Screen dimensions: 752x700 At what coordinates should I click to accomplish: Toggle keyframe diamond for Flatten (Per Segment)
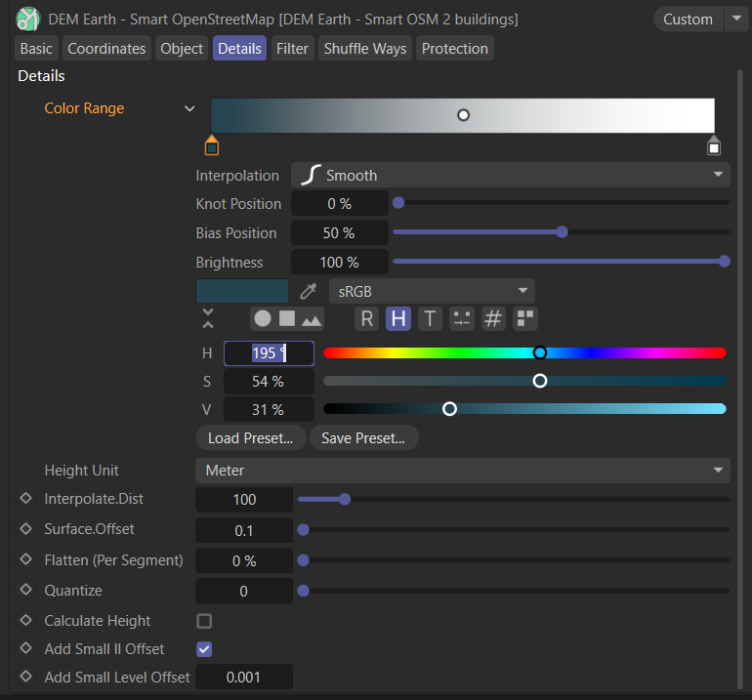(26, 559)
